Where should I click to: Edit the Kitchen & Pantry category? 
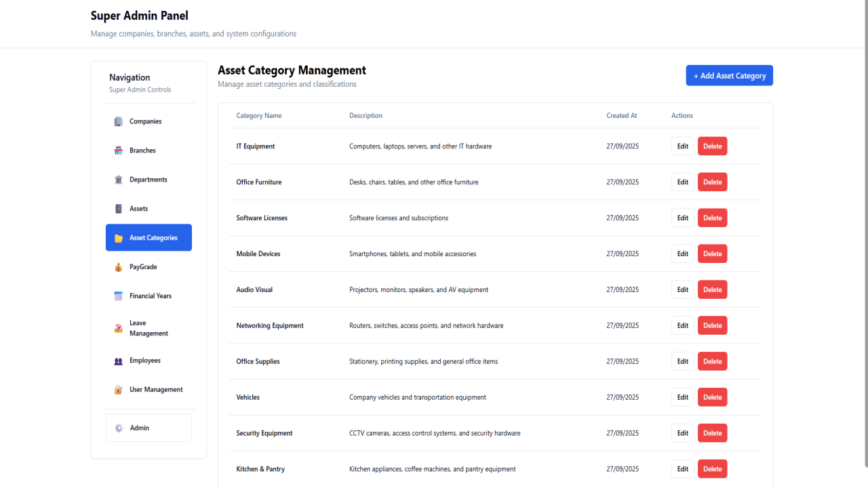click(x=682, y=470)
